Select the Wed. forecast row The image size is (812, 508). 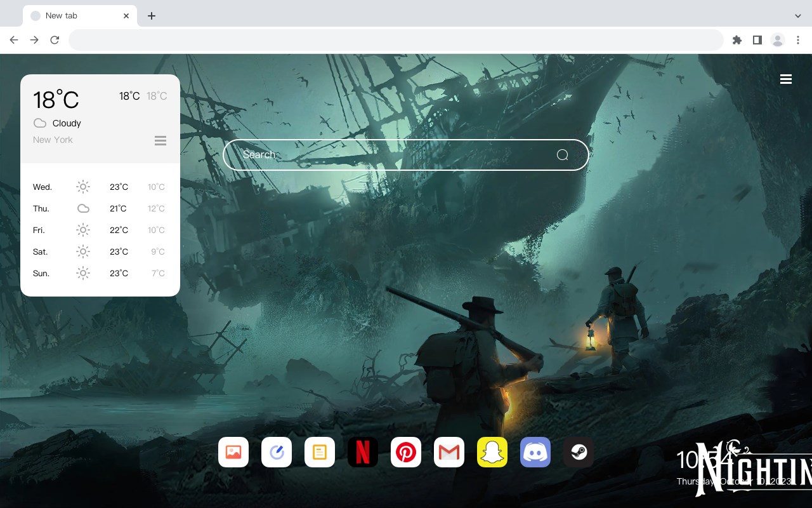click(100, 187)
